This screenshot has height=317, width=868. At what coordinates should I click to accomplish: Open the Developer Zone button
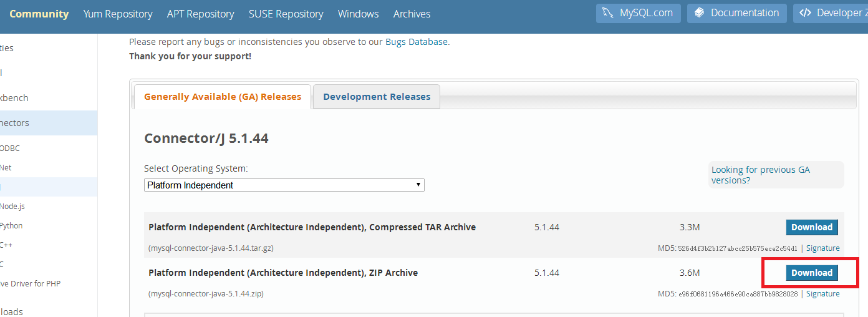pyautogui.click(x=831, y=13)
